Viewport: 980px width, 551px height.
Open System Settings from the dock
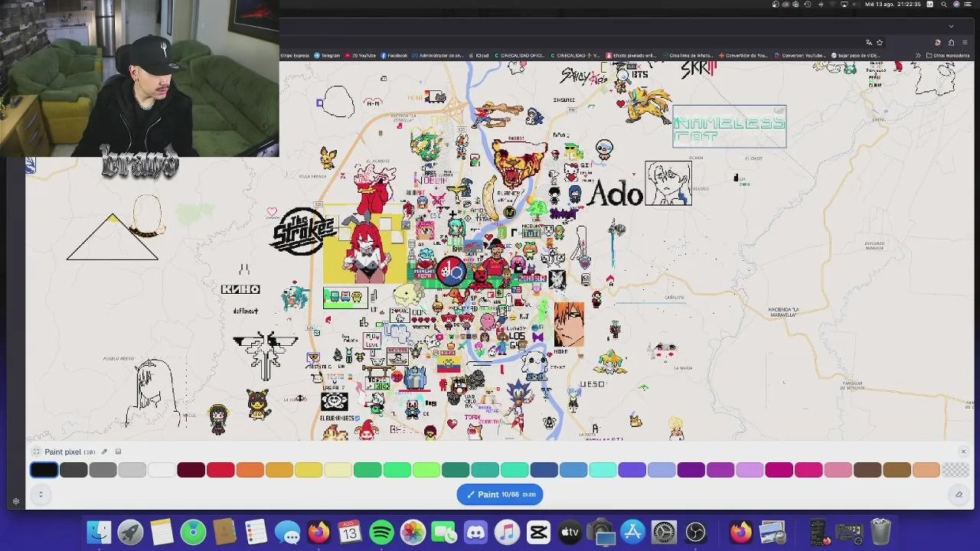click(x=664, y=532)
